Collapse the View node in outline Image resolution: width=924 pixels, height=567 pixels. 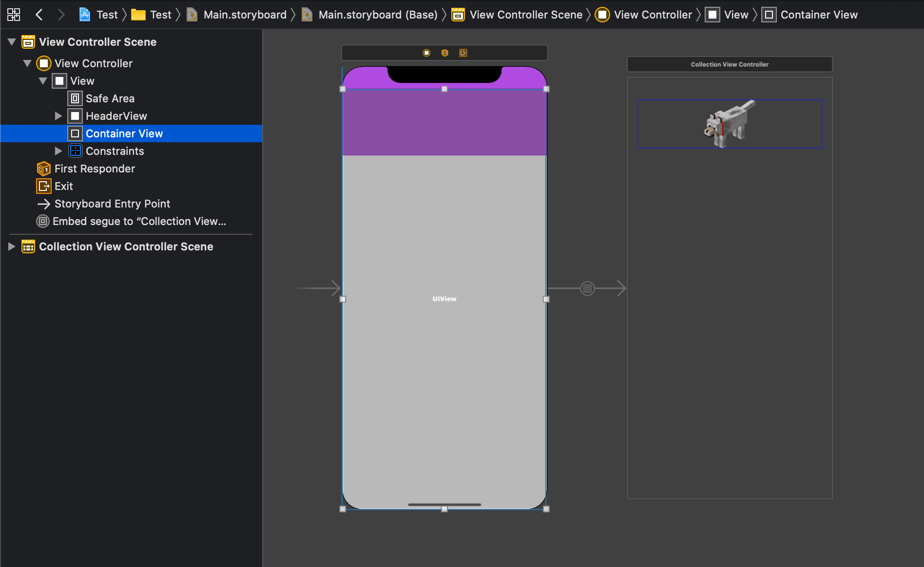pos(43,81)
